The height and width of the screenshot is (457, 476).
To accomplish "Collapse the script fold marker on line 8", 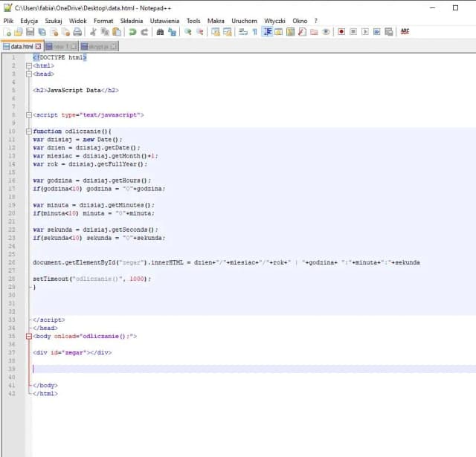I will click(29, 115).
